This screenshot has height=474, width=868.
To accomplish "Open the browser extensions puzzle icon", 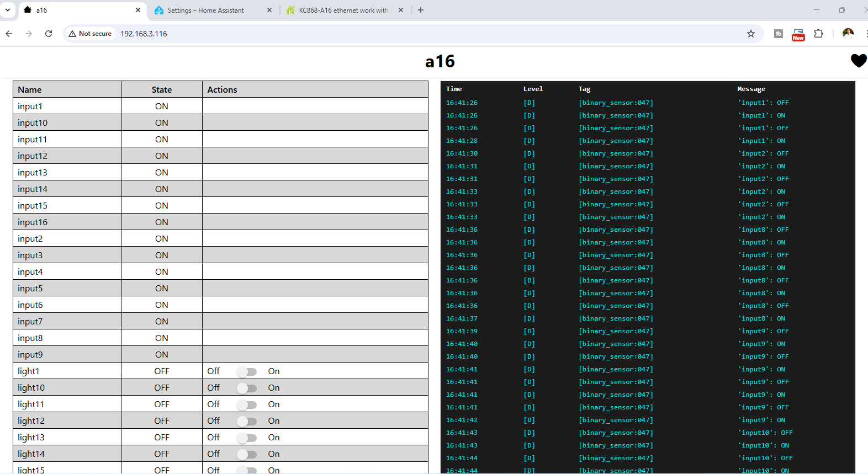I will (x=818, y=34).
